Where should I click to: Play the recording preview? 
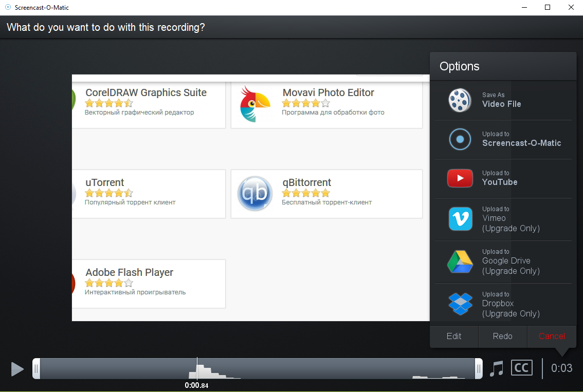(17, 369)
